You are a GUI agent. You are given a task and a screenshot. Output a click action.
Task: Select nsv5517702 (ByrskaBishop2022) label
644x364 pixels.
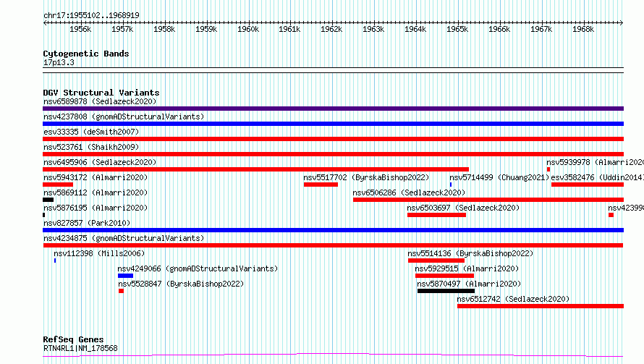click(366, 177)
